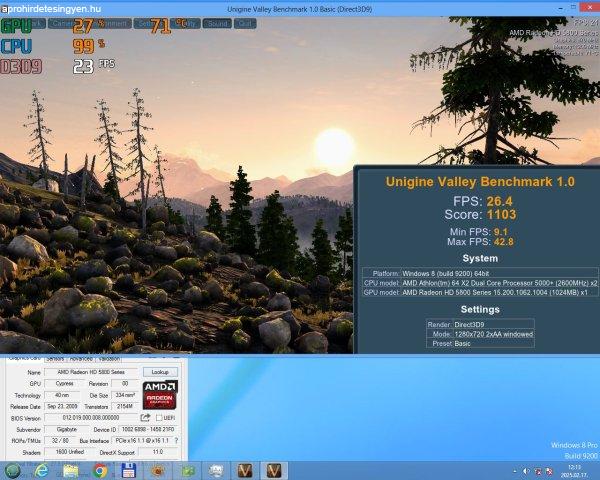Click the Windows Start orb
Viewport: 600px width, 480px height.
12,470
